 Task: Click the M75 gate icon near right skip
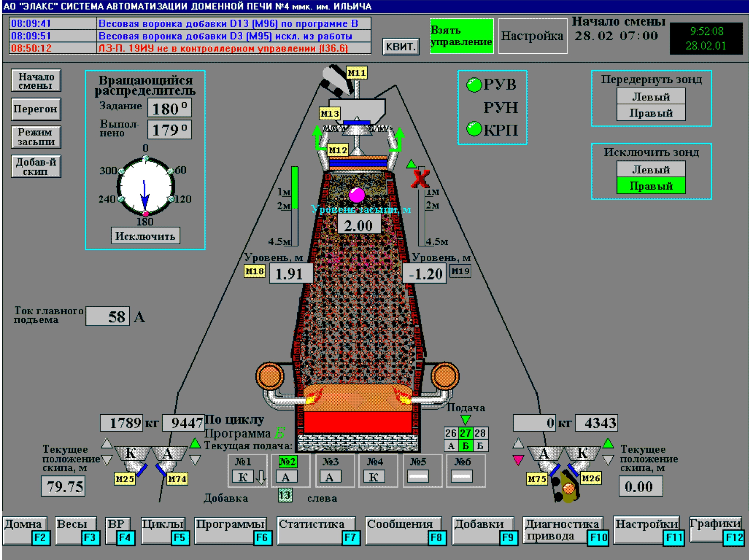pyautogui.click(x=538, y=479)
